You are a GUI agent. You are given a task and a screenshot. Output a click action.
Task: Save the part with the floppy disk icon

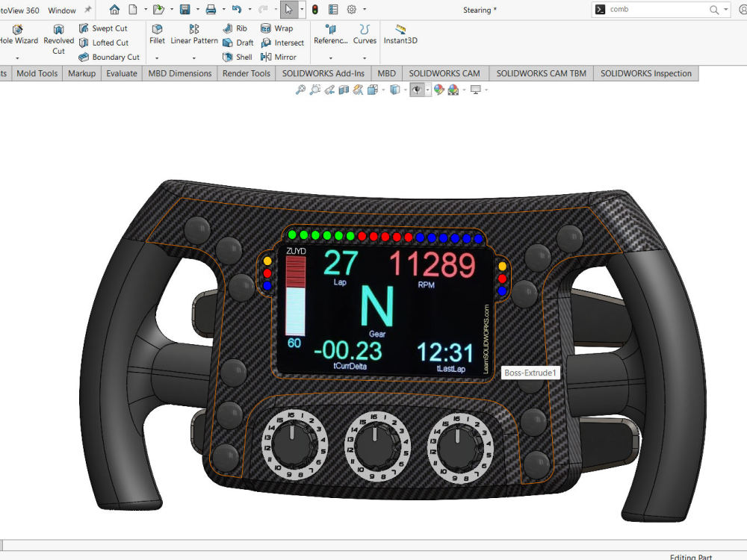click(x=185, y=10)
